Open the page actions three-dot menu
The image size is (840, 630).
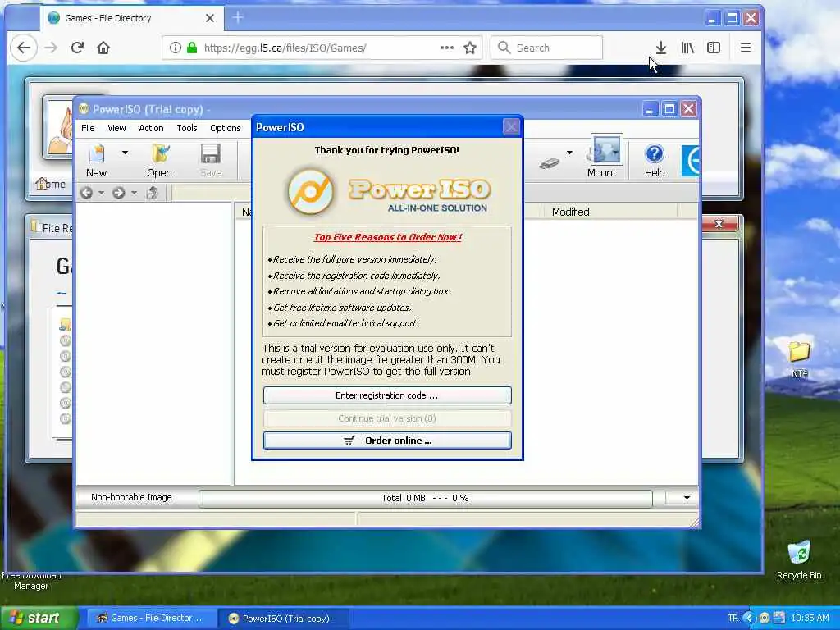[x=447, y=48]
